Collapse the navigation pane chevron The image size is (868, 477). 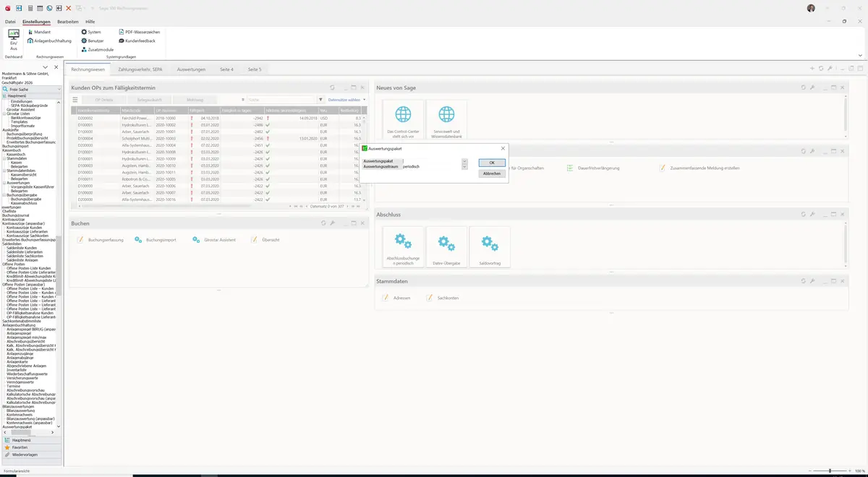pos(46,67)
